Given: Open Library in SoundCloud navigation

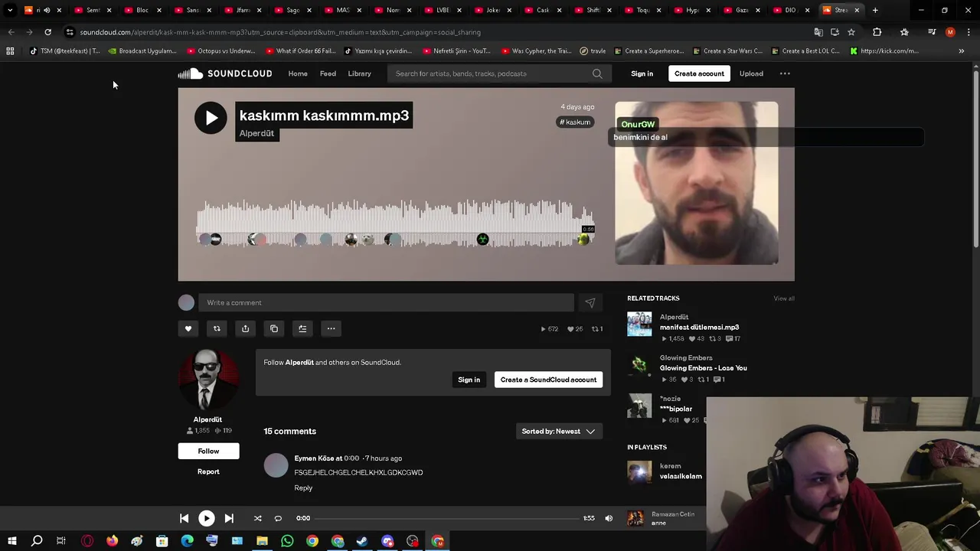Looking at the screenshot, I should pos(359,73).
